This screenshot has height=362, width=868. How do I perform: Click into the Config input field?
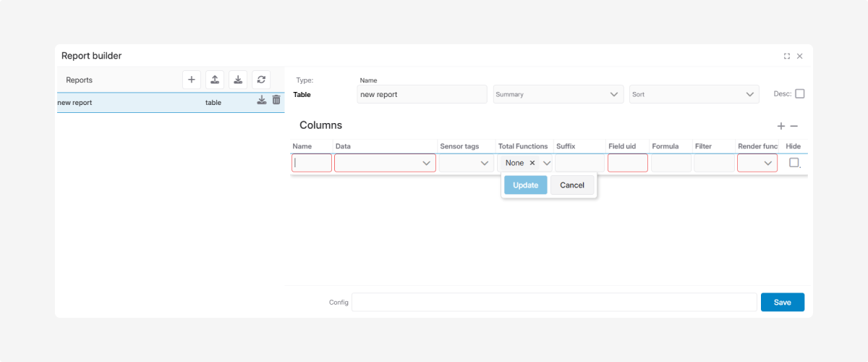point(553,302)
